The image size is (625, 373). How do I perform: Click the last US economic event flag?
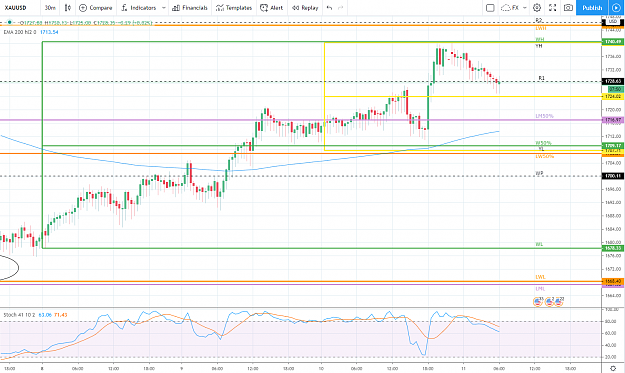click(558, 302)
